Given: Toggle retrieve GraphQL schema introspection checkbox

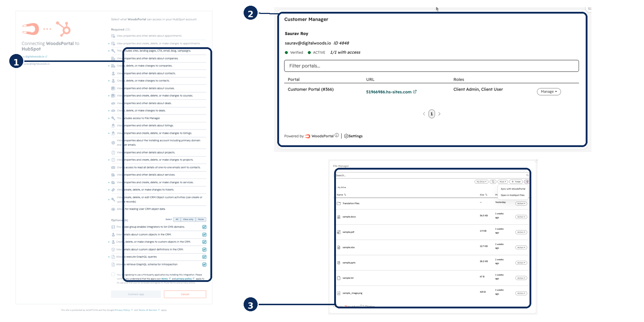Looking at the screenshot, I should tap(204, 264).
